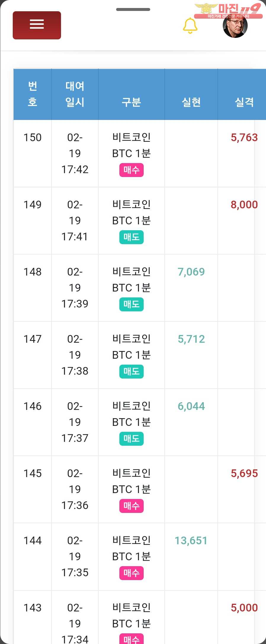Tap the 매수 badge in row 145

(x=132, y=506)
